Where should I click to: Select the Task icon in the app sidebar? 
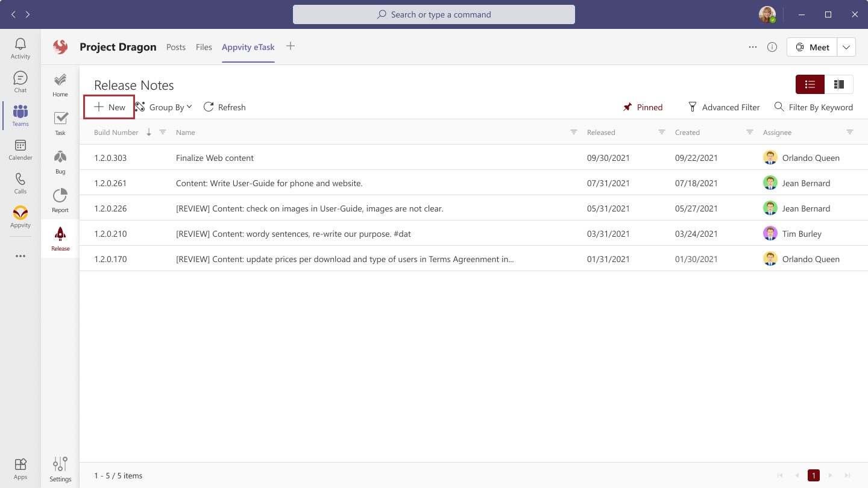(x=60, y=123)
